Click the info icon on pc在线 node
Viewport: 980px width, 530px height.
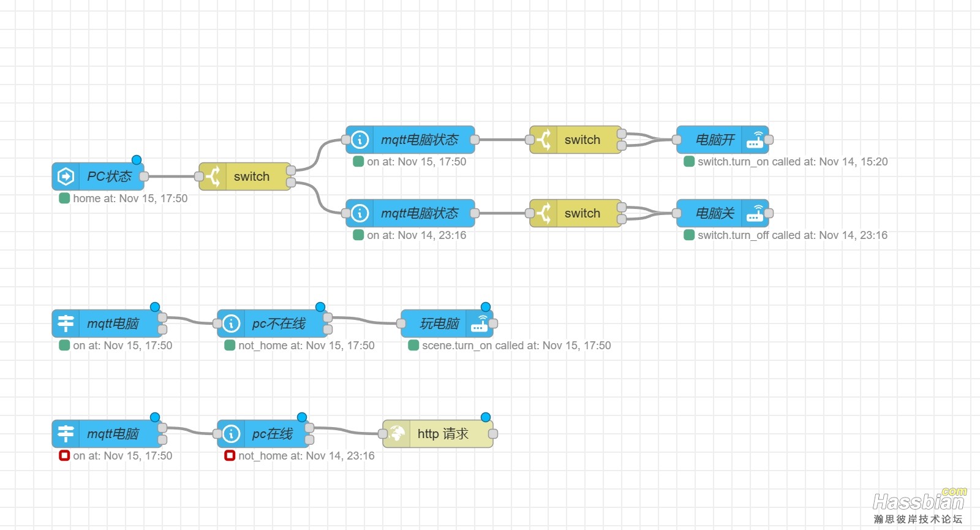[231, 434]
